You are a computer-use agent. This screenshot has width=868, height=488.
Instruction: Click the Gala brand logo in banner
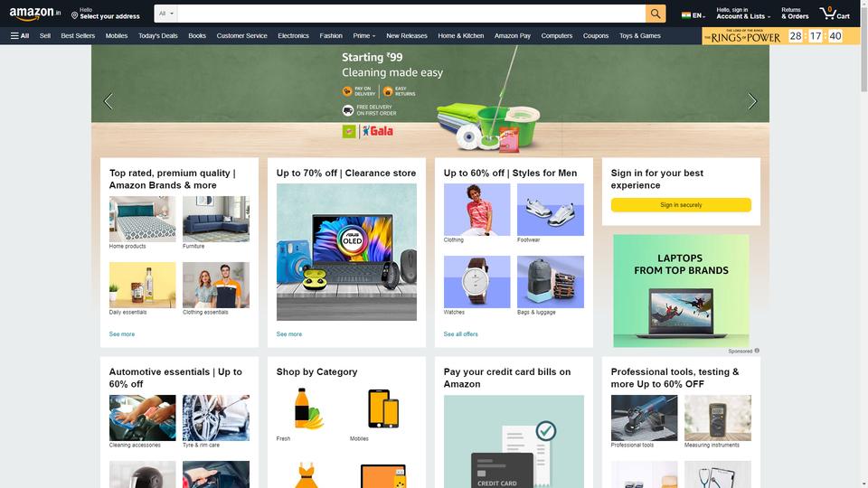(378, 131)
